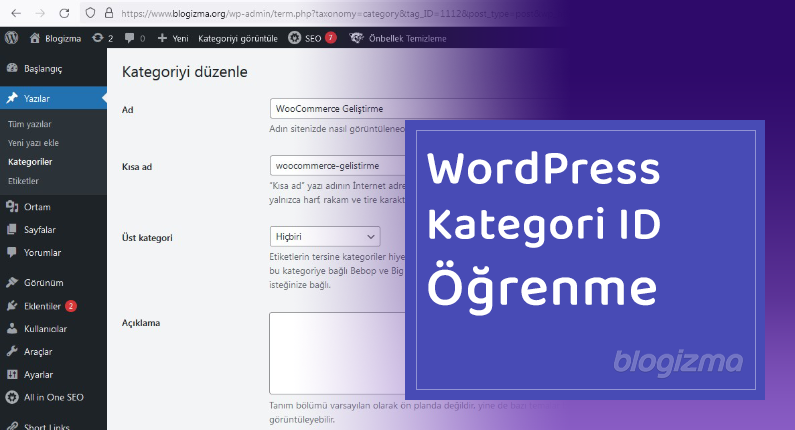Click the Sayfalar pages icon
795x430 pixels.
point(12,229)
